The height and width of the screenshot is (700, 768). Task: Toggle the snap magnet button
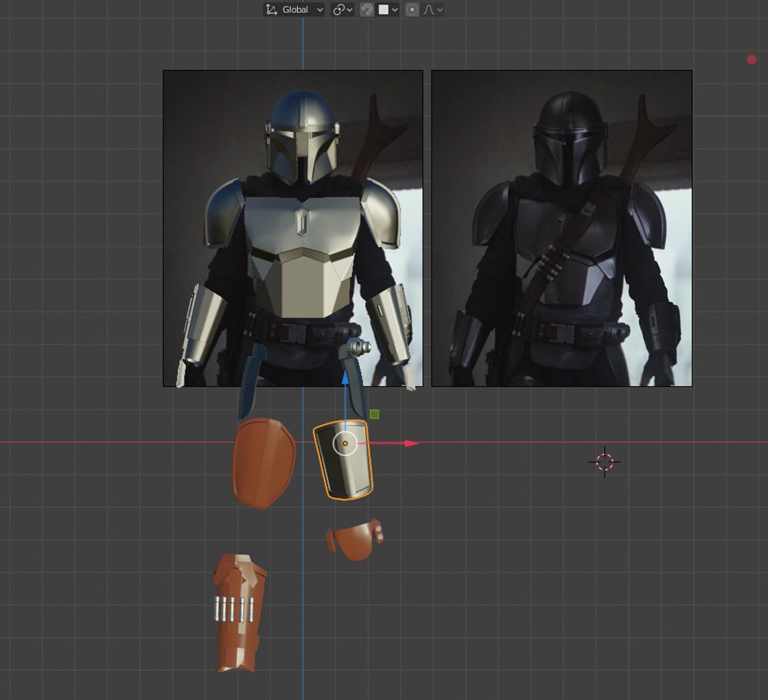pyautogui.click(x=366, y=9)
